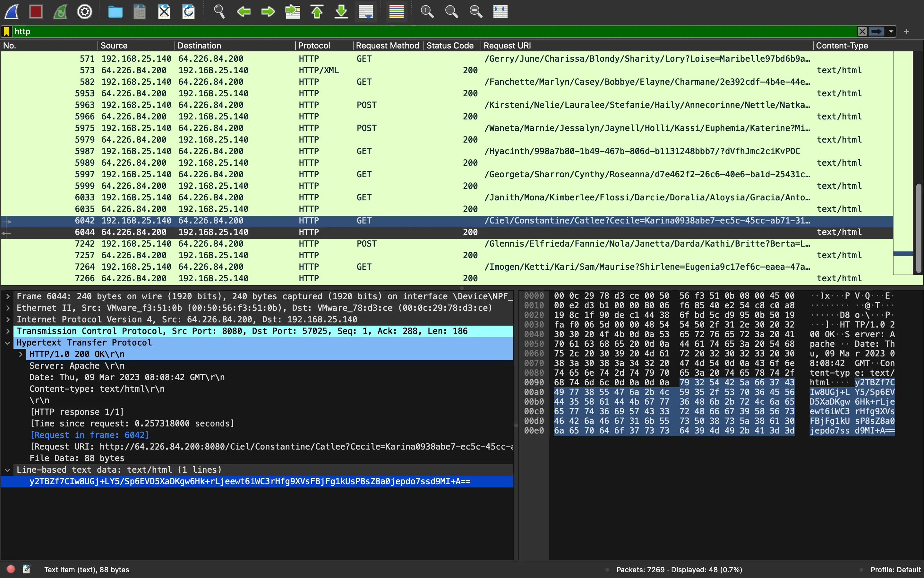Go forward in packet history arrow
Screen dimensions: 924x578
pyautogui.click(x=268, y=12)
